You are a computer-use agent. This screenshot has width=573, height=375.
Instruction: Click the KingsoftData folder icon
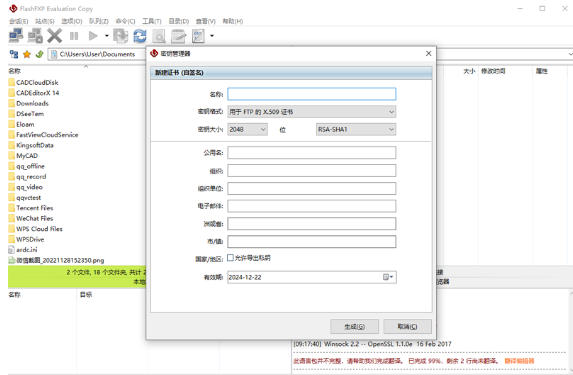[12, 145]
